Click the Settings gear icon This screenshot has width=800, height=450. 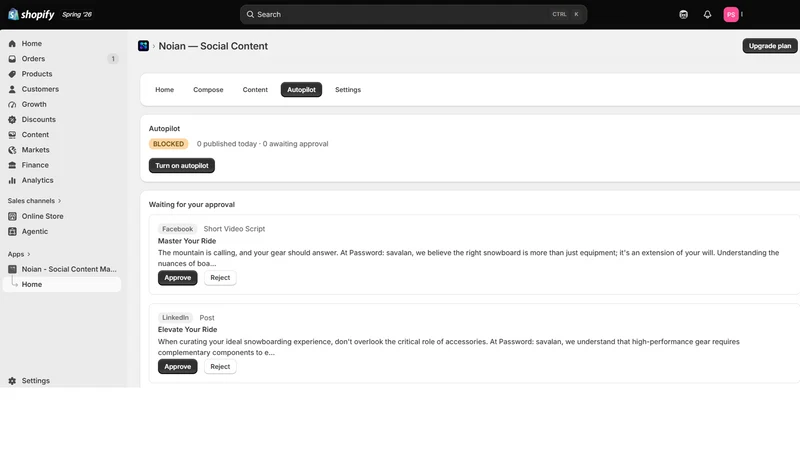point(12,381)
